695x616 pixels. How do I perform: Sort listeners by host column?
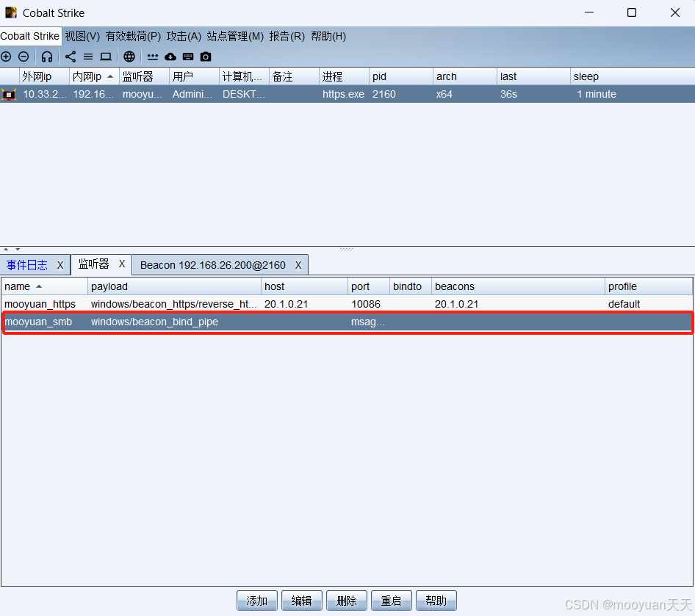[x=304, y=286]
